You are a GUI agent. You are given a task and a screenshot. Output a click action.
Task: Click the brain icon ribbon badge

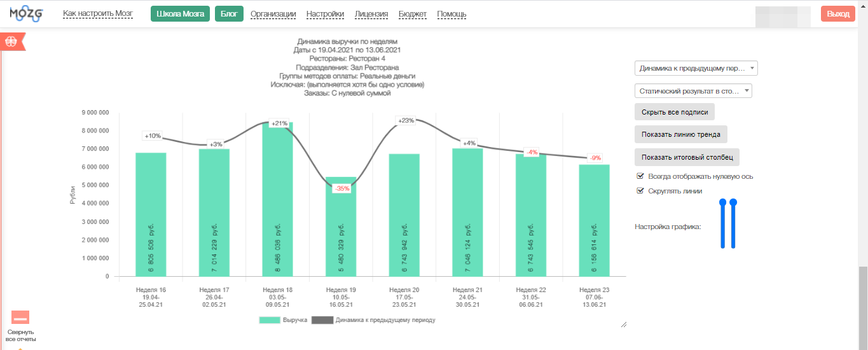click(11, 41)
